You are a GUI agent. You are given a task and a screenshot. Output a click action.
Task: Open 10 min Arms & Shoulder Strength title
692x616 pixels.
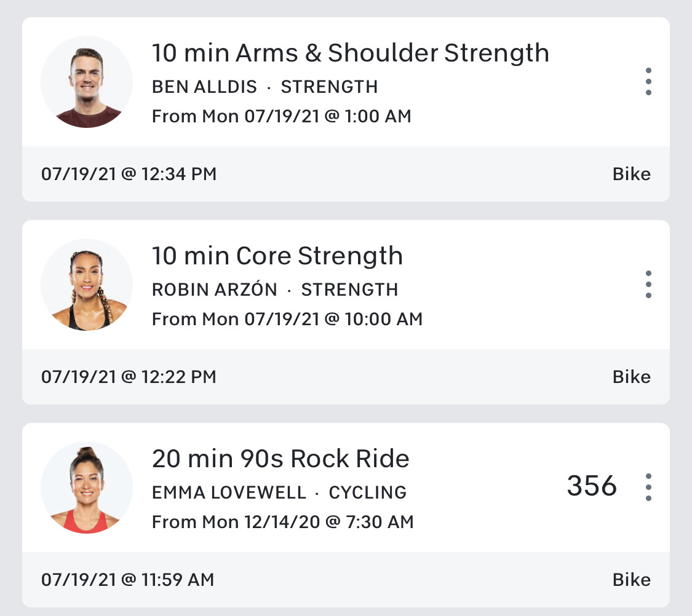pyautogui.click(x=350, y=53)
